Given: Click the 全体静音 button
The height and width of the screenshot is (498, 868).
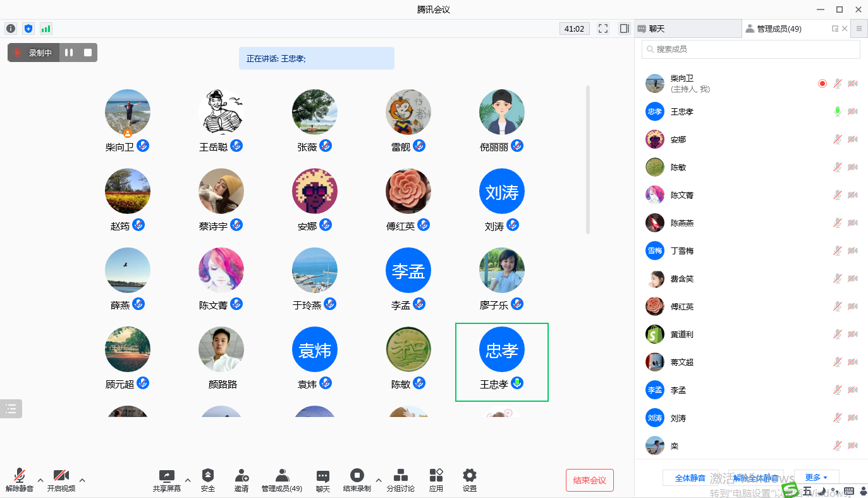Looking at the screenshot, I should 690,478.
